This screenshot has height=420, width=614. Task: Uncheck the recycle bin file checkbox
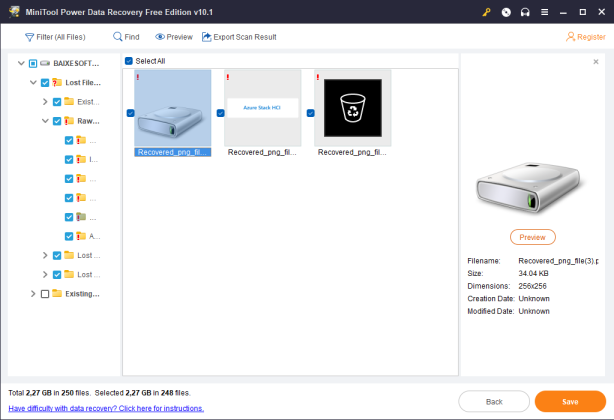[x=311, y=113]
